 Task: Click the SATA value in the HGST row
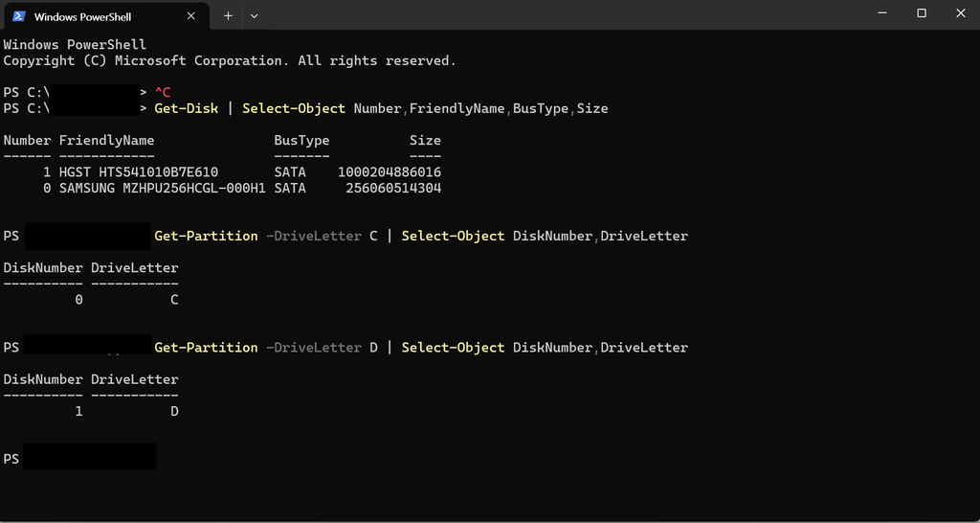290,172
